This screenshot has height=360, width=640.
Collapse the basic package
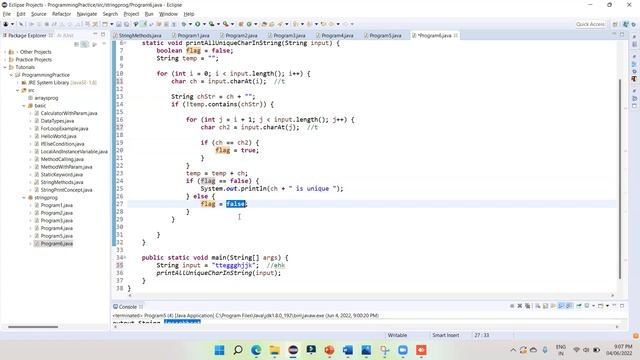pyautogui.click(x=24, y=106)
